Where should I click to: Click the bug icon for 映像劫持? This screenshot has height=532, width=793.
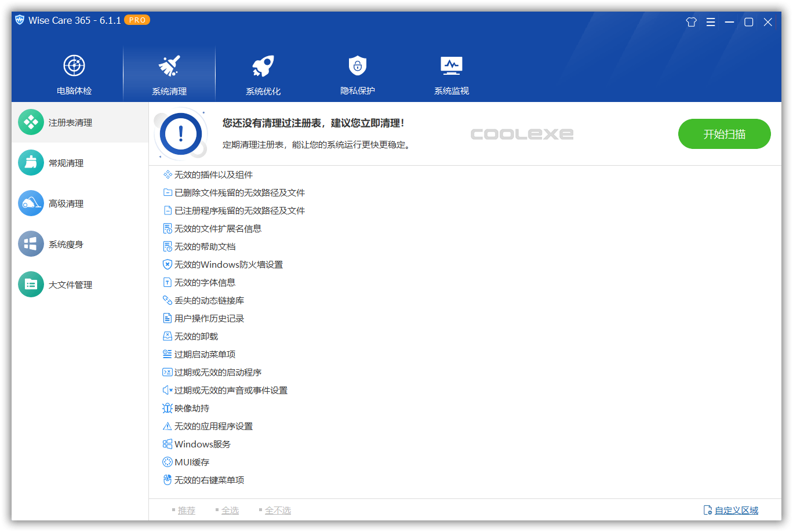pyautogui.click(x=168, y=408)
